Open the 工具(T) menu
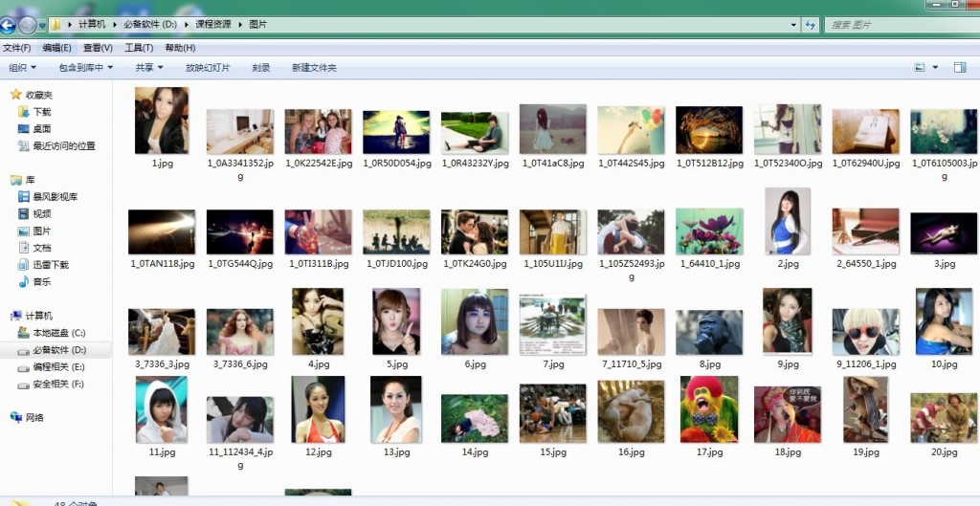The height and width of the screenshot is (506, 980). click(x=139, y=48)
